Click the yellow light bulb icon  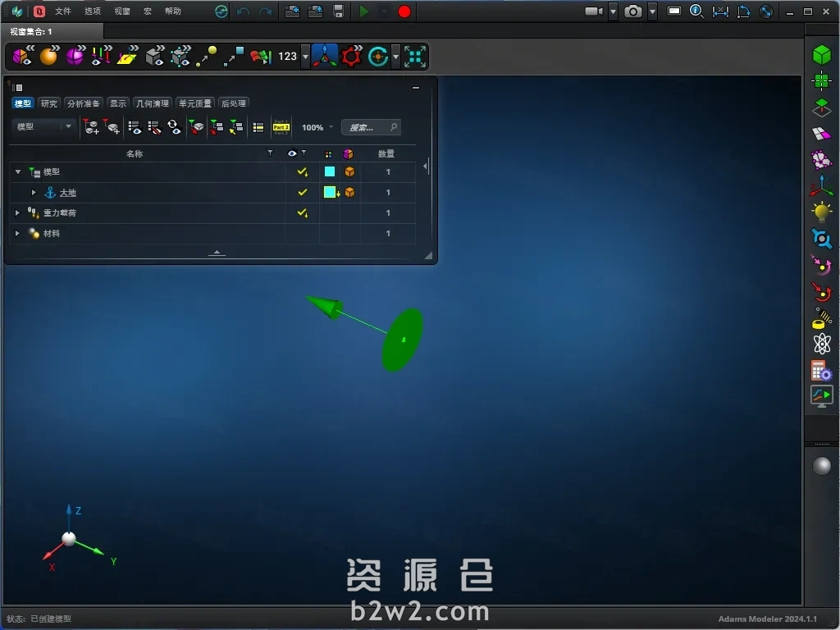(x=821, y=212)
